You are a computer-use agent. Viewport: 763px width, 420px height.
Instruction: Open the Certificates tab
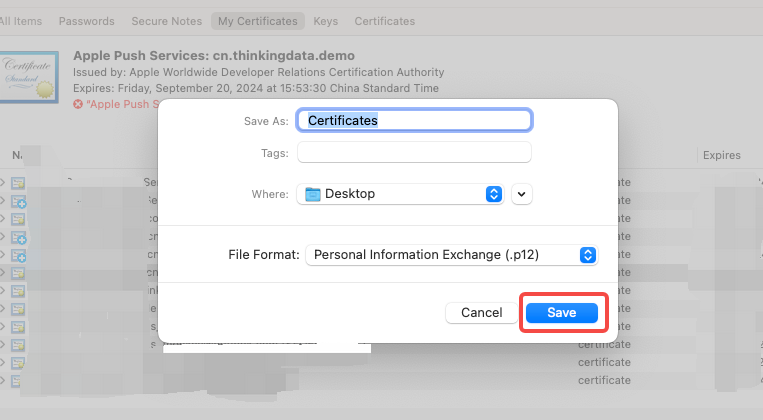coord(384,21)
